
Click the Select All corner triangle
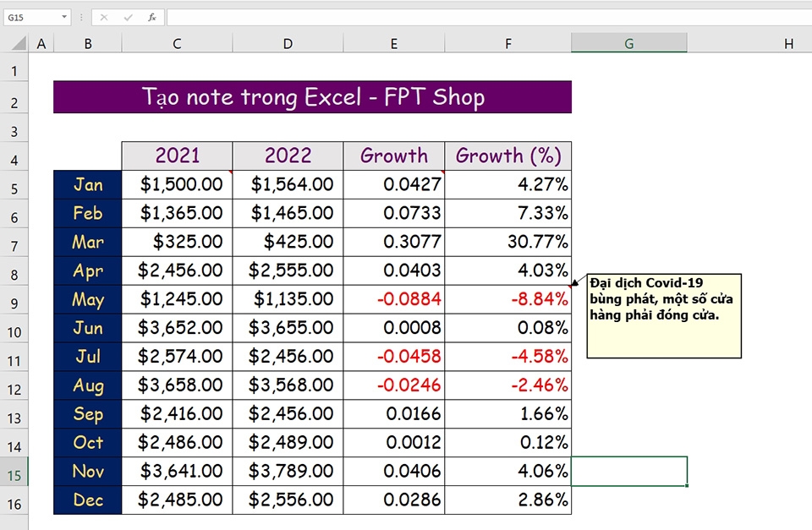coord(18,43)
